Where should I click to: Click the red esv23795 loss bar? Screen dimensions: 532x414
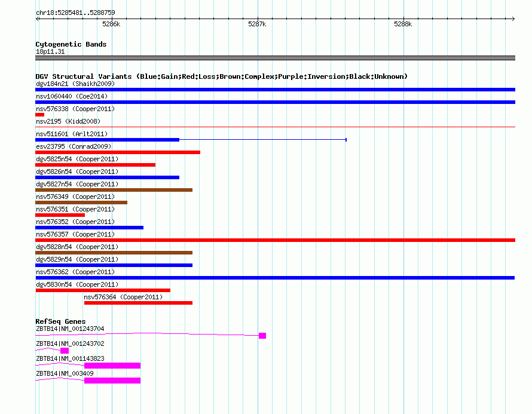[118, 152]
